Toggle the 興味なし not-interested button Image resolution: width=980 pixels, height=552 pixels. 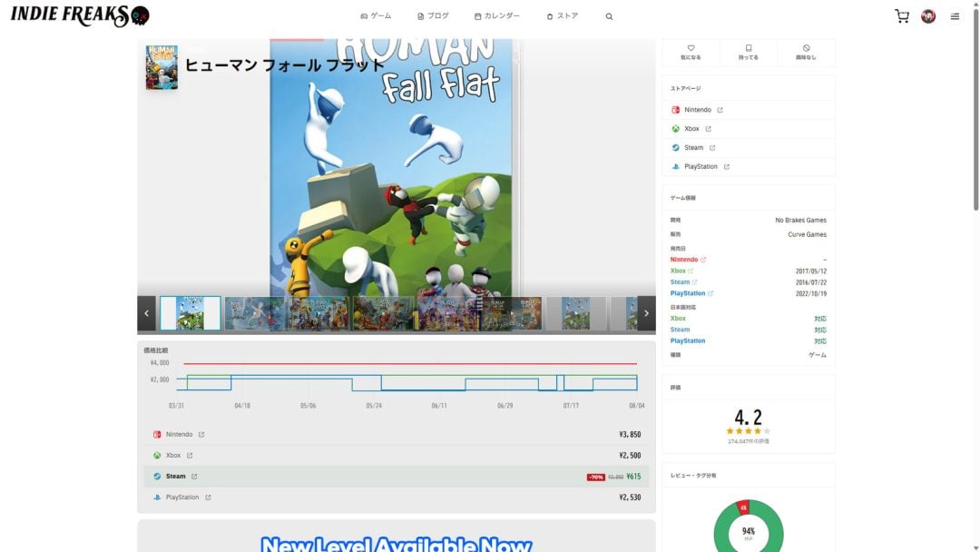[807, 52]
